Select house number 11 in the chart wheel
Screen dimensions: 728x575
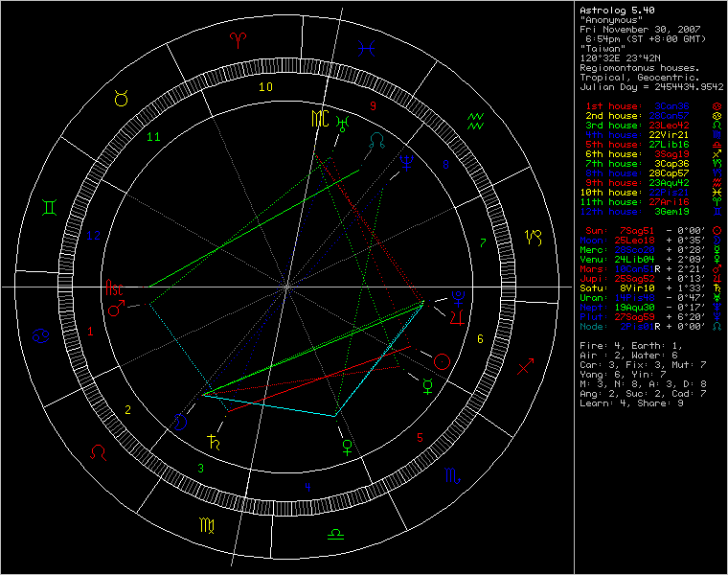pos(153,137)
